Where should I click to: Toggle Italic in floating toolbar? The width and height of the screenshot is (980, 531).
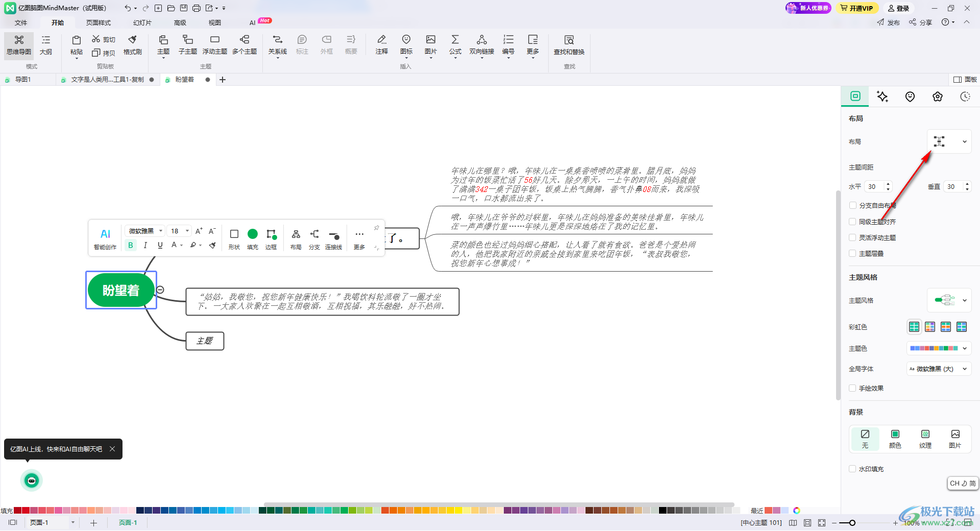pos(145,245)
